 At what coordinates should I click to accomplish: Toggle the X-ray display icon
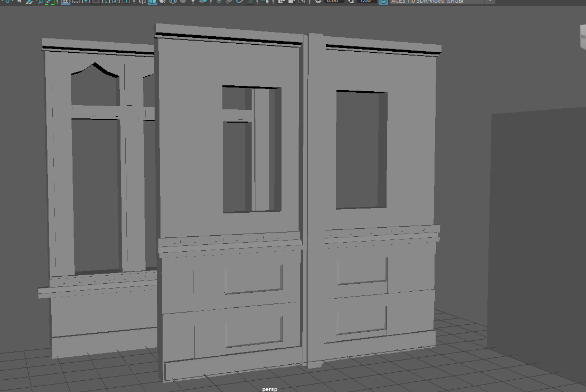(x=282, y=2)
